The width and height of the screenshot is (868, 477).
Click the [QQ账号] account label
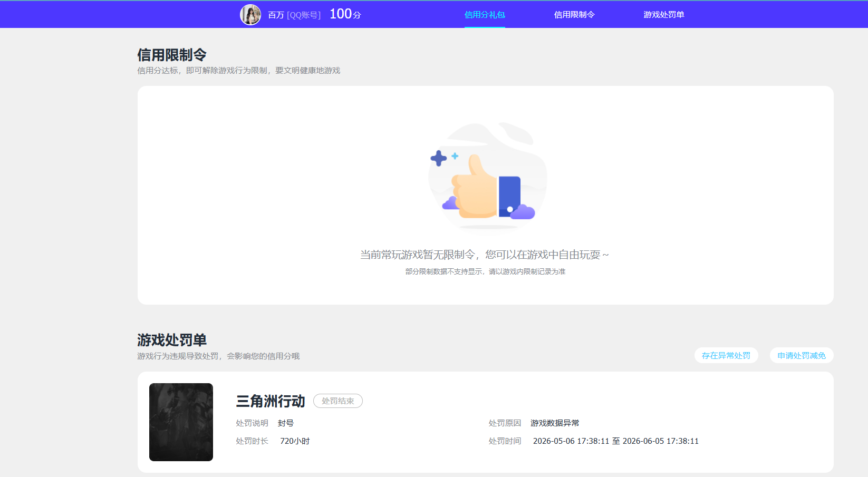[x=304, y=15]
